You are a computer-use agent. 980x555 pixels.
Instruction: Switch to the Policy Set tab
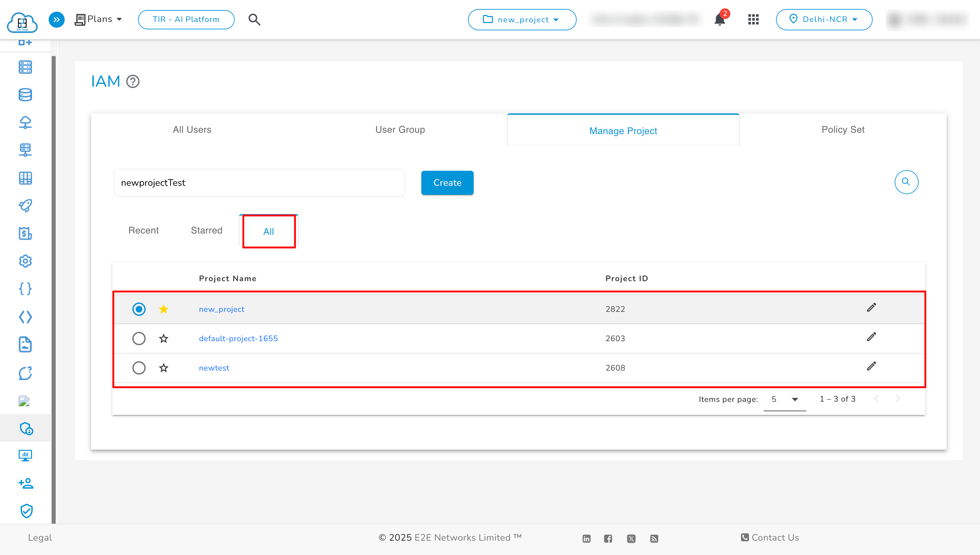point(843,130)
